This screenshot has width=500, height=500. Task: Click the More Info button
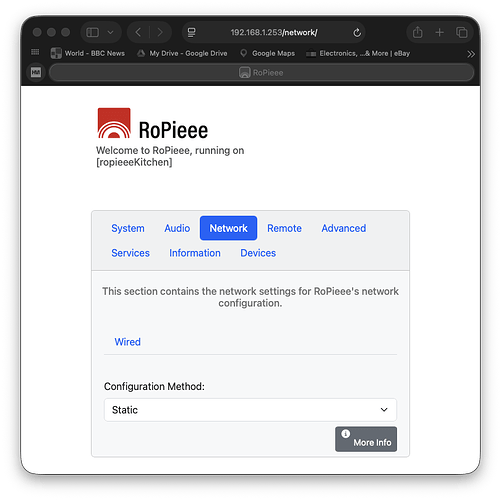[x=366, y=439]
